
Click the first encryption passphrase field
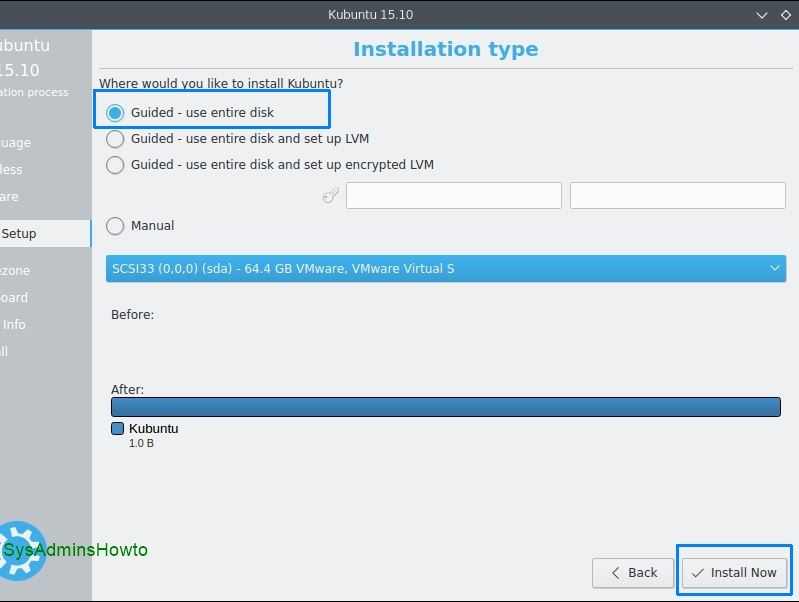pyautogui.click(x=453, y=196)
